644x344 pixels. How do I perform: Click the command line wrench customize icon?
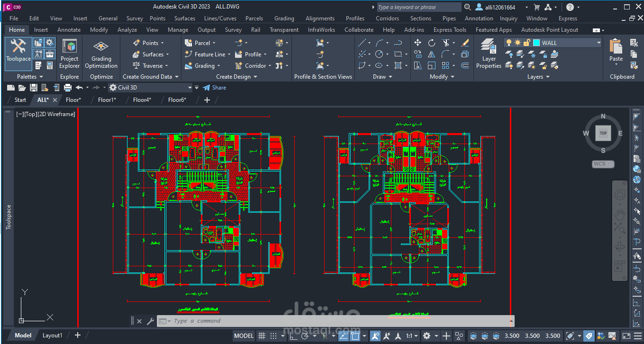150,321
